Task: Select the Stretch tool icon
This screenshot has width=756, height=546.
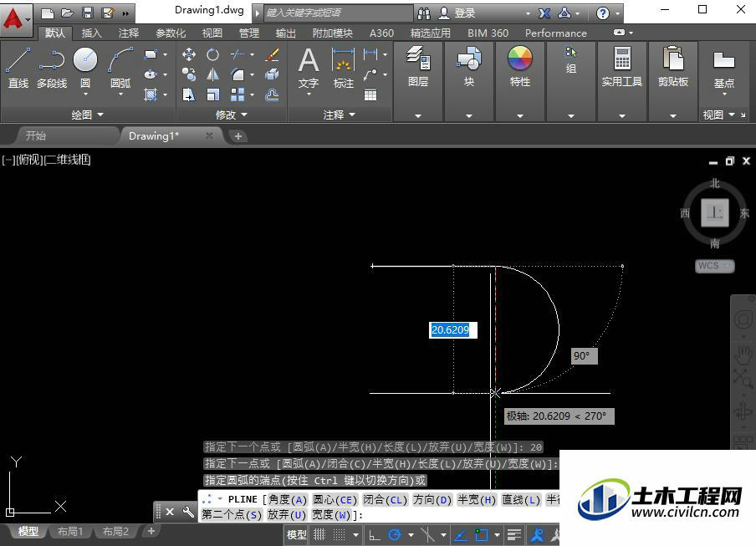Action: [189, 95]
